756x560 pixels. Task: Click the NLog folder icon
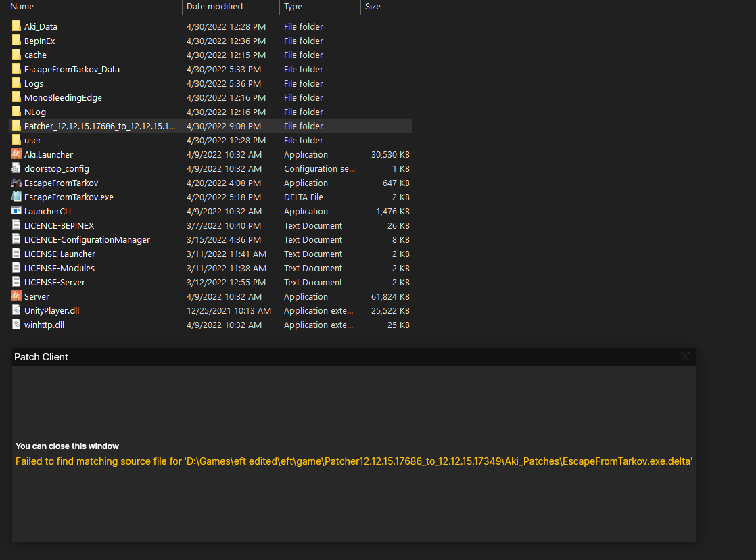pos(16,112)
